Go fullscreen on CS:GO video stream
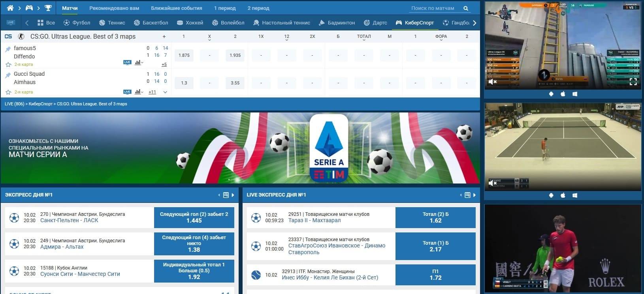The image size is (644, 294). tap(633, 82)
